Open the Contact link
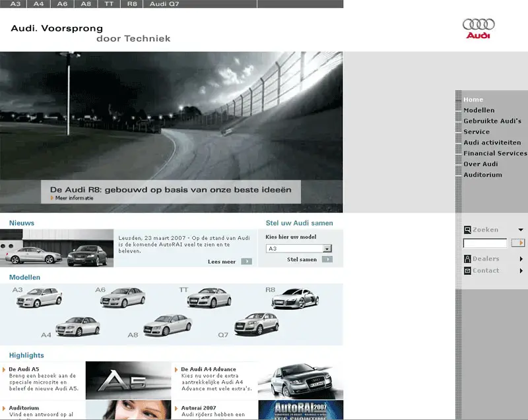 (486, 271)
